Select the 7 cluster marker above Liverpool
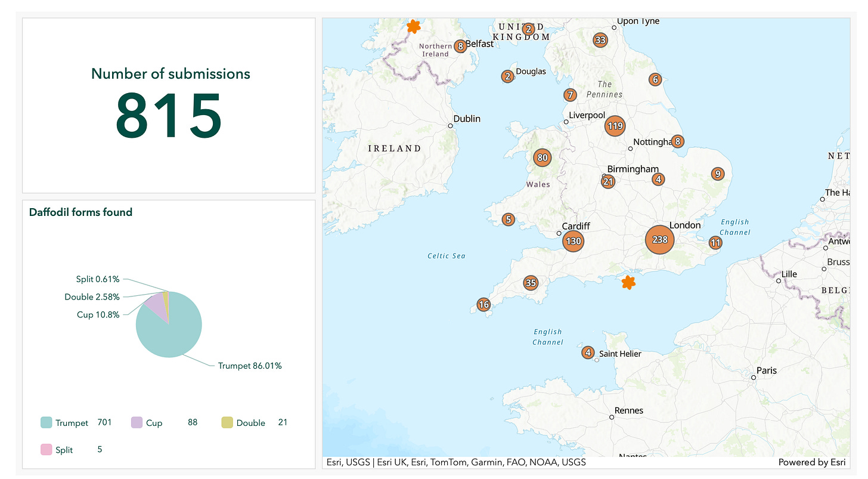Screen dimensions: 868x479 570,95
